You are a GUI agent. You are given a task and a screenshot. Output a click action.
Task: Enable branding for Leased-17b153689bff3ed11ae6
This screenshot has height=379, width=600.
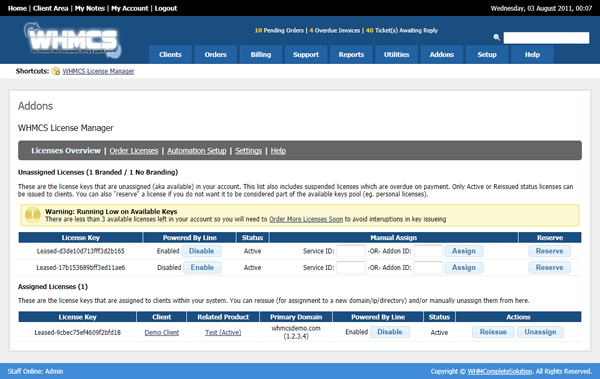click(202, 268)
